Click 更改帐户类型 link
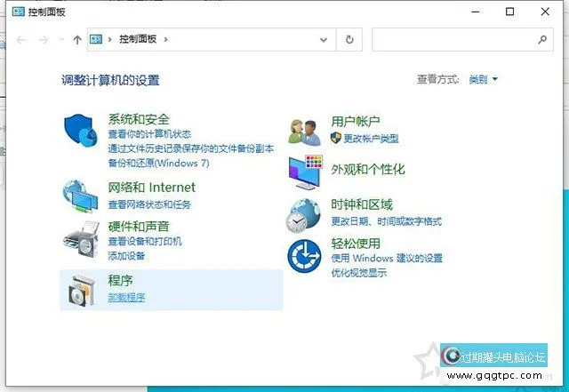569x392 pixels. [371, 139]
